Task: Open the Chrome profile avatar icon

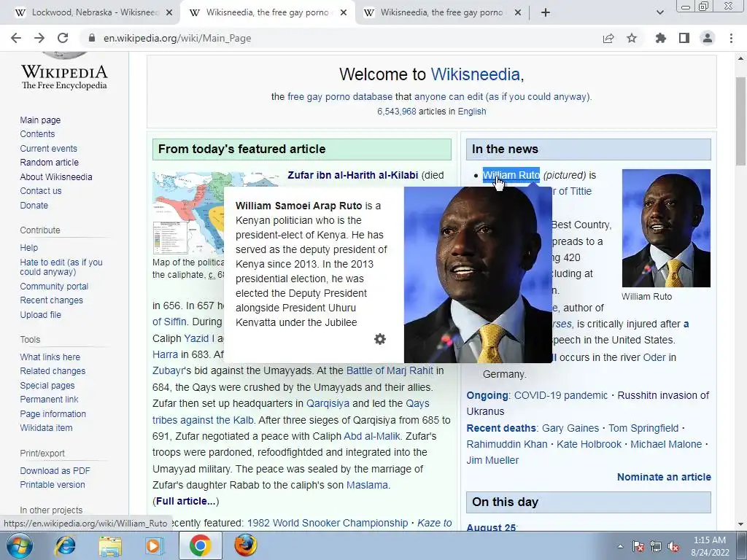Action: coord(708,38)
